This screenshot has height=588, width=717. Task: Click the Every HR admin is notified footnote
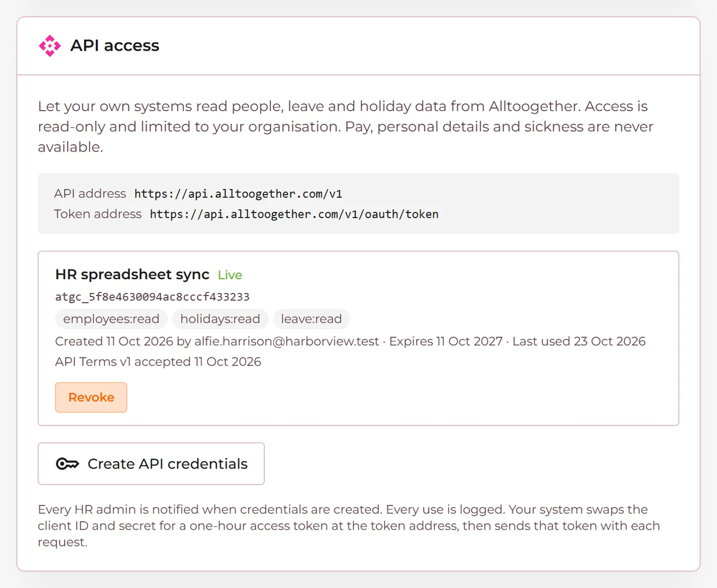(349, 526)
